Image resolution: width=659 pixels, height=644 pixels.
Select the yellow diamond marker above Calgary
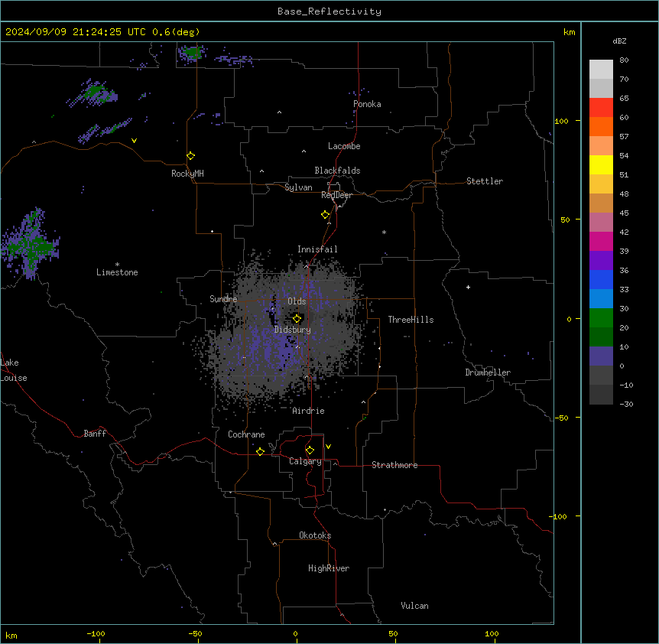pos(310,450)
